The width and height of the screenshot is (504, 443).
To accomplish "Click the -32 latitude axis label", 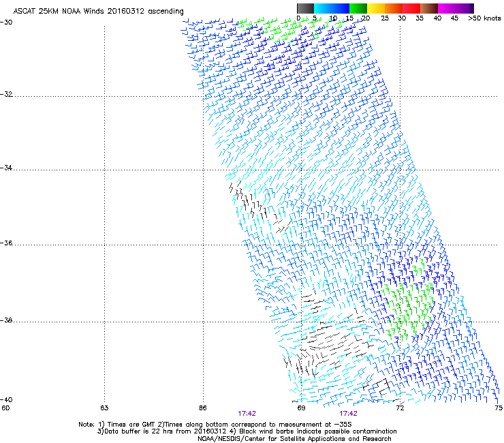I will tap(6, 94).
